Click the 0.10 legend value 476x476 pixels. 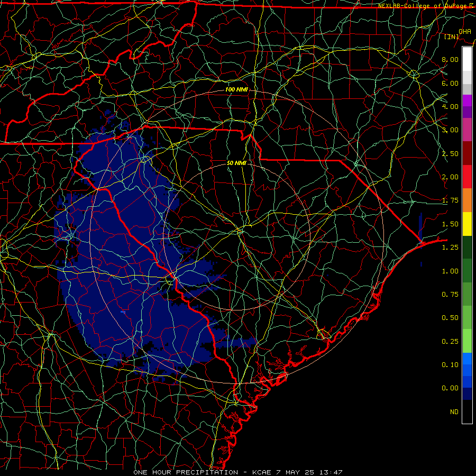pos(450,365)
